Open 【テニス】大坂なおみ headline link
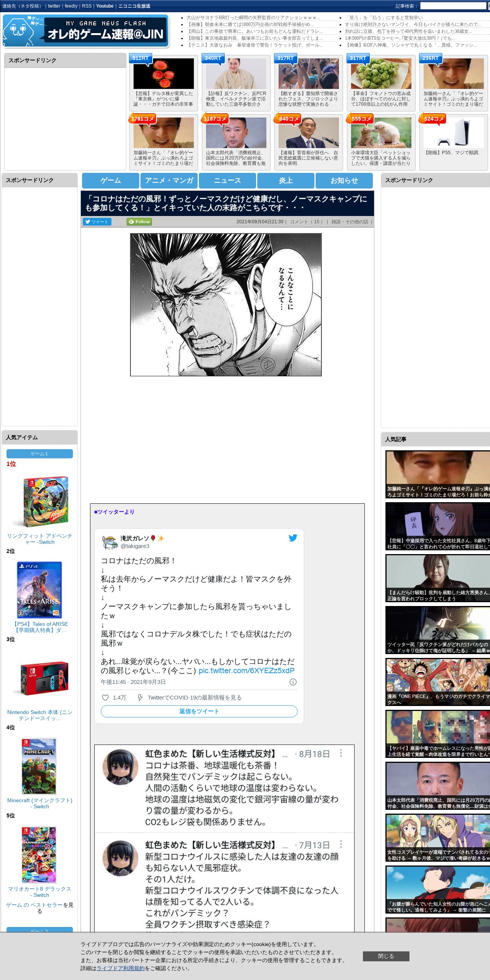This screenshot has height=980, width=490. (255, 45)
